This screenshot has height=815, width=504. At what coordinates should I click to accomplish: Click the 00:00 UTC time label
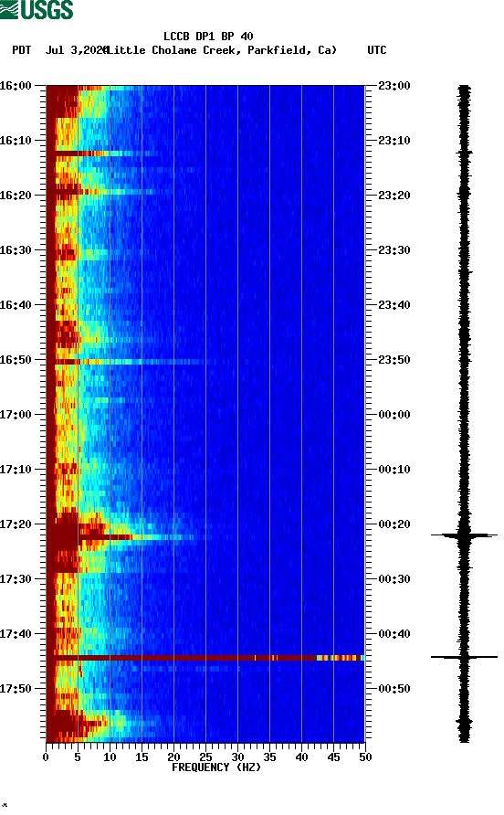394,415
